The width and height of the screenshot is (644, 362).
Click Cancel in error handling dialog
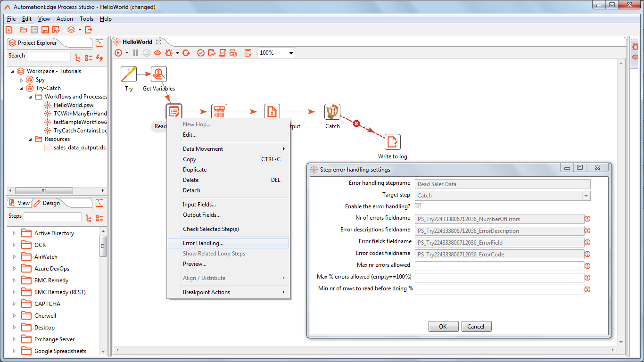tap(476, 327)
